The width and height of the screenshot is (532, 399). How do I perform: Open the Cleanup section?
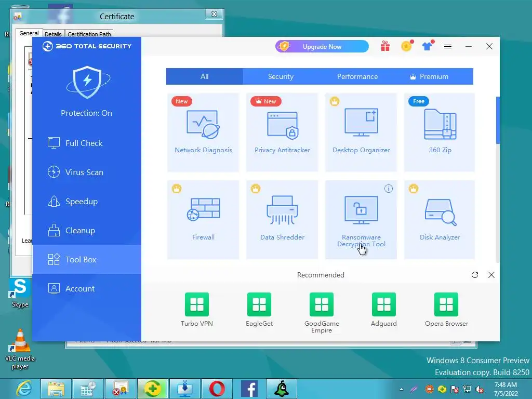87,230
